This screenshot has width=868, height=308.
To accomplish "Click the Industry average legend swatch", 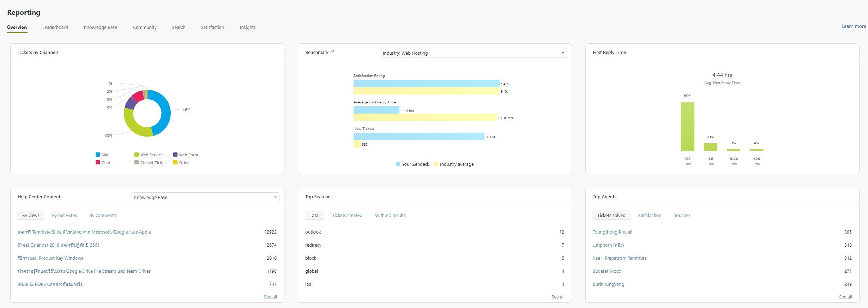I will [436, 164].
